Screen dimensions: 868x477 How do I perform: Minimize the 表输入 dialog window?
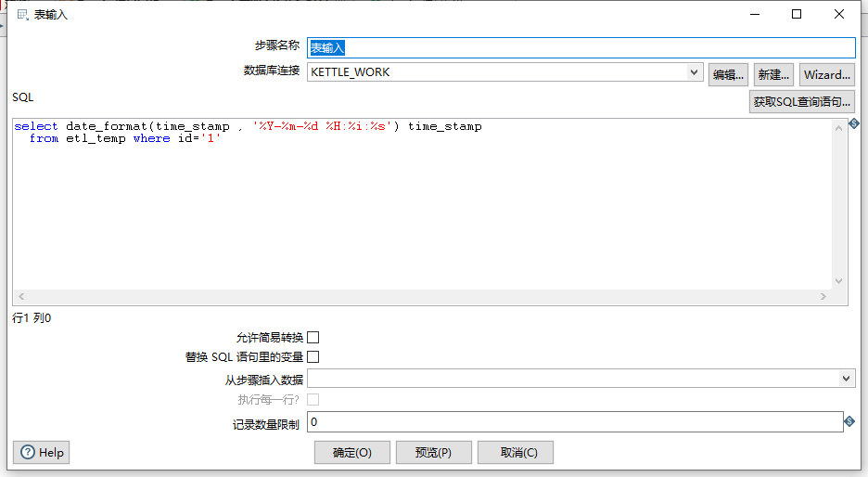[x=755, y=14]
